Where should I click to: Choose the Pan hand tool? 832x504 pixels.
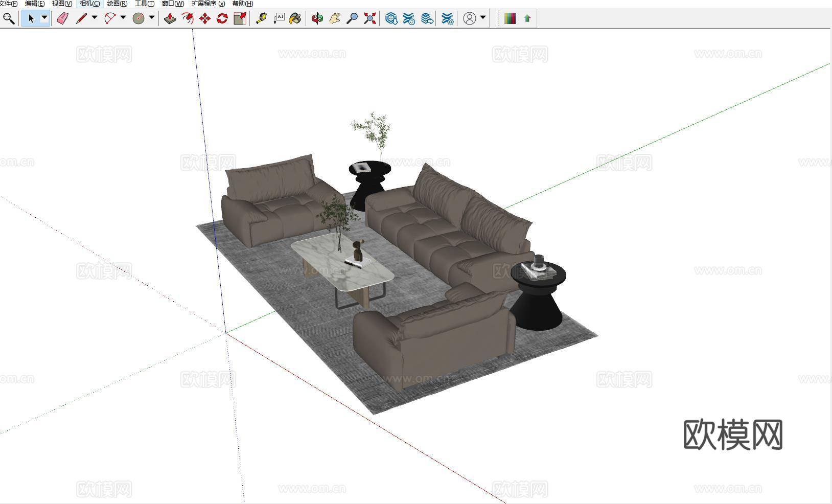pyautogui.click(x=335, y=19)
